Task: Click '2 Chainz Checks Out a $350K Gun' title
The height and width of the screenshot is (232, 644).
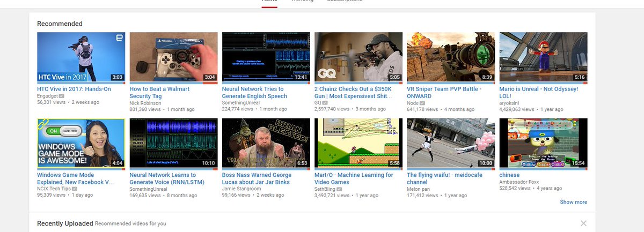Action: [x=354, y=92]
